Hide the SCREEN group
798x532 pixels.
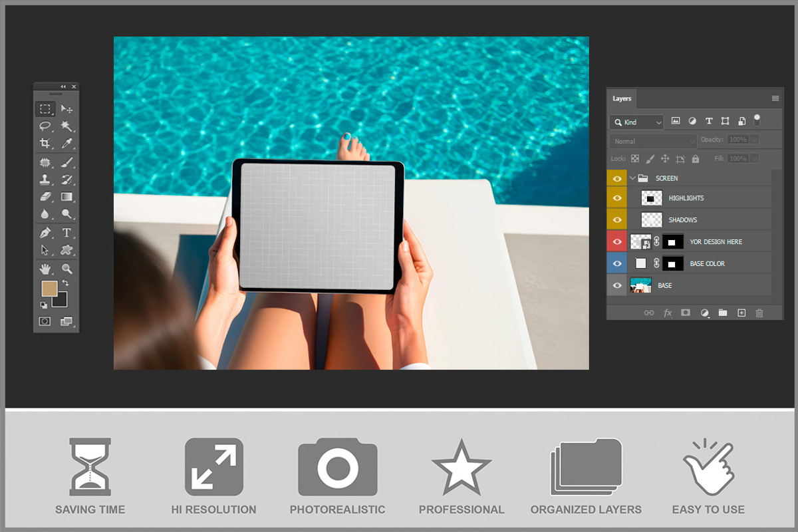coord(617,178)
